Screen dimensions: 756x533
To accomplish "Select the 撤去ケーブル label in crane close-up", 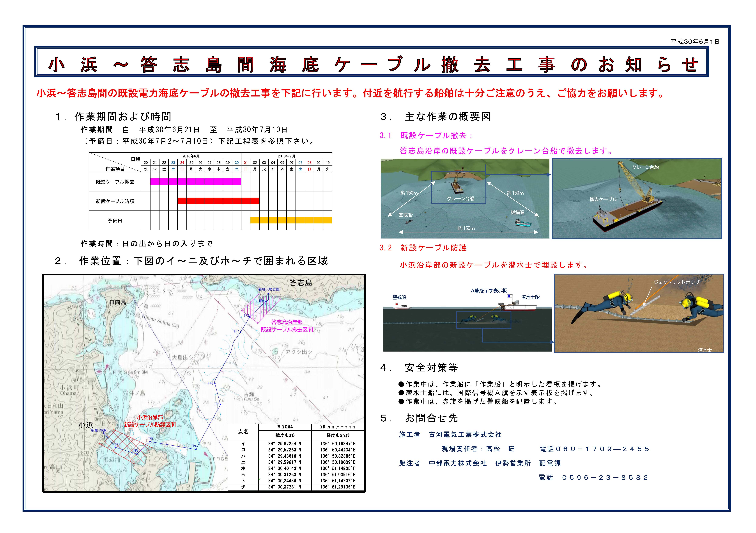I will (603, 199).
